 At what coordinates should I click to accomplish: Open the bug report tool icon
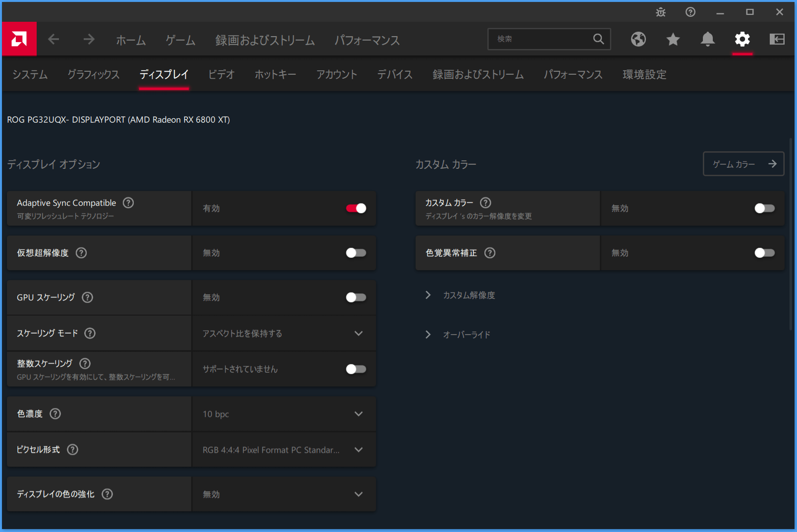[x=661, y=12]
